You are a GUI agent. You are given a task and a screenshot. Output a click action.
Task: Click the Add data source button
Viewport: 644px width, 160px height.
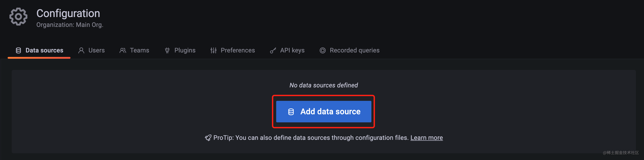[324, 112]
